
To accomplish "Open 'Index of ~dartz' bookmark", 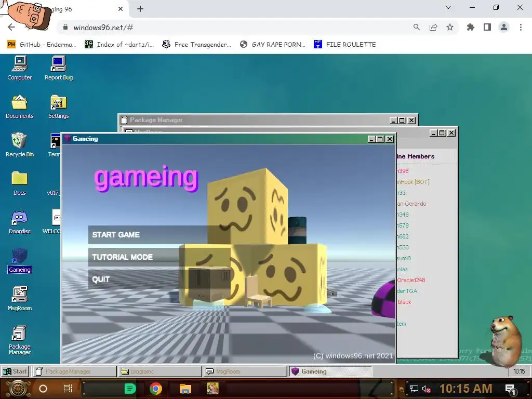I will (x=119, y=45).
